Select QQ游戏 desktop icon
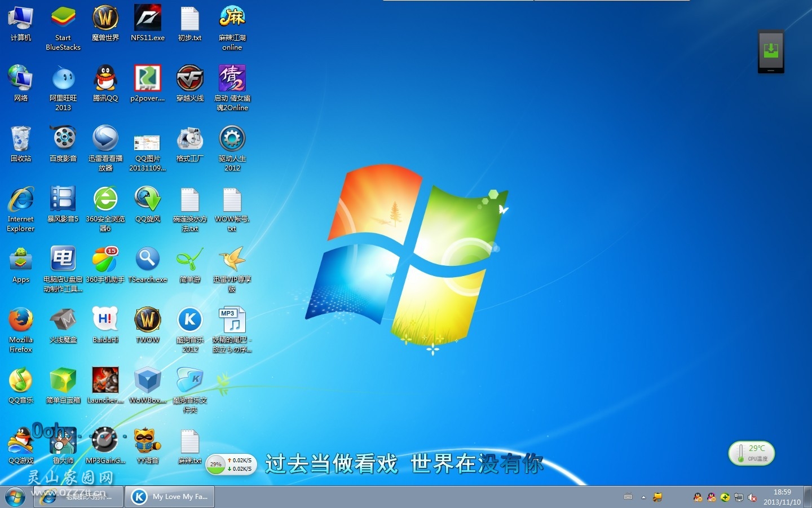Viewport: 812px width, 508px height. coord(21,446)
